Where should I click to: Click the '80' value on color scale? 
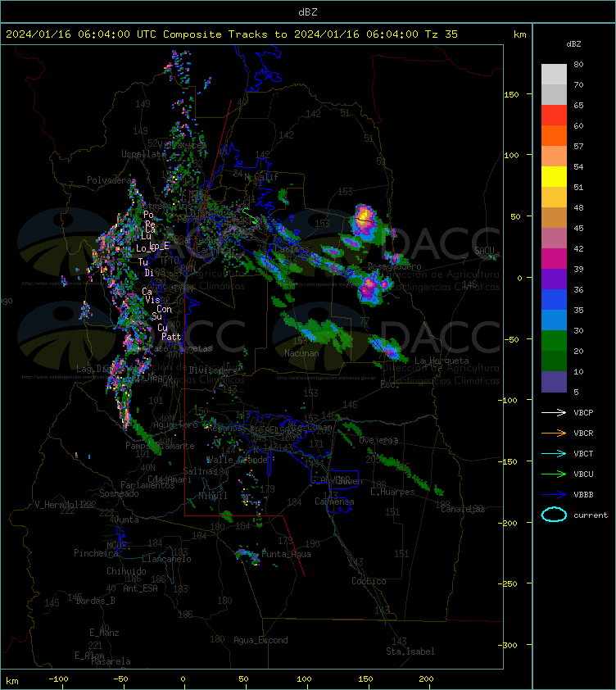pyautogui.click(x=578, y=64)
